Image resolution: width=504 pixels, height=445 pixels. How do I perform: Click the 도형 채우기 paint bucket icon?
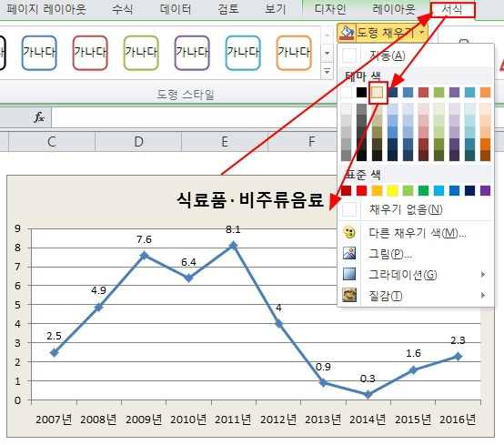347,33
